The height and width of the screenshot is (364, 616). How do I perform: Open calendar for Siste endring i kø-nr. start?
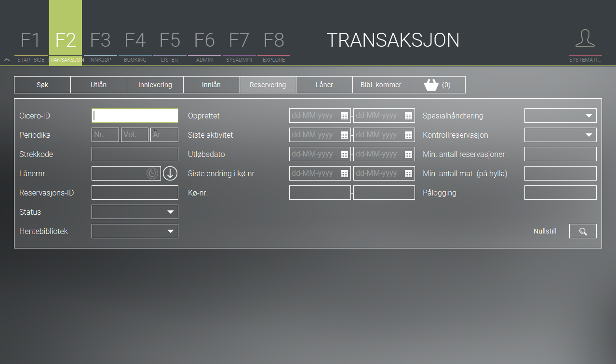[344, 173]
